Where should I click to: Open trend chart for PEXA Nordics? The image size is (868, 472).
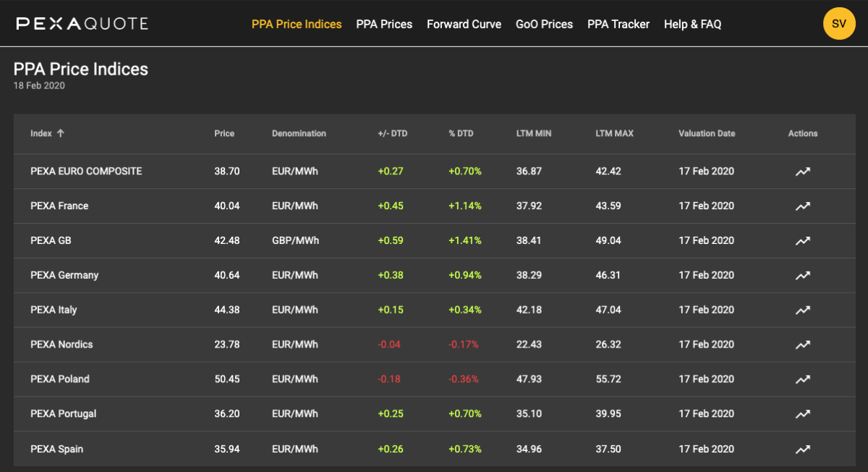(802, 345)
